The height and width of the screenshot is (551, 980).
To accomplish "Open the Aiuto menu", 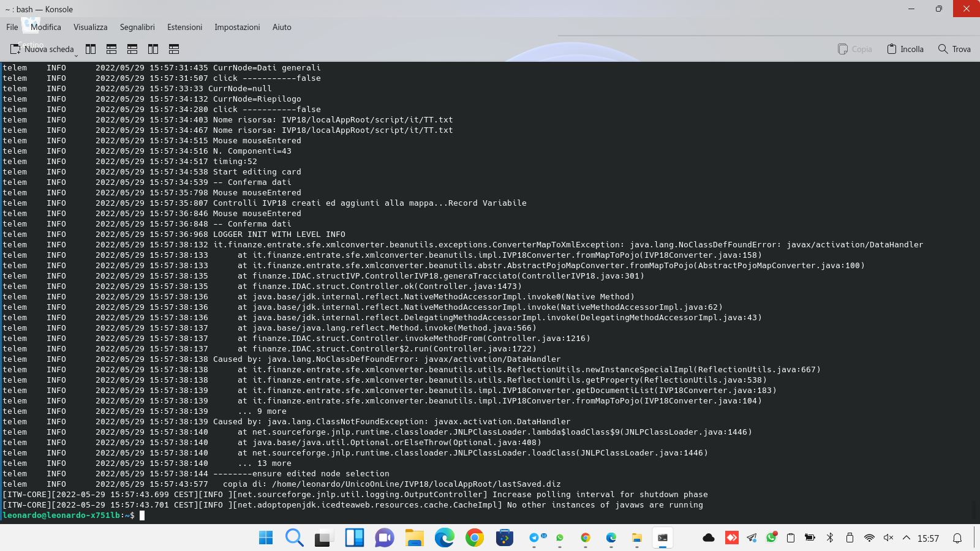I will click(282, 27).
